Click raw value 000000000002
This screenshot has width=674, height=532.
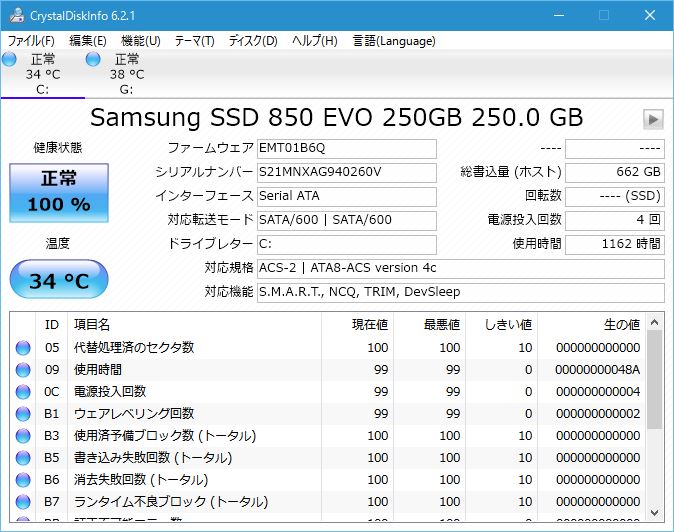pos(598,414)
